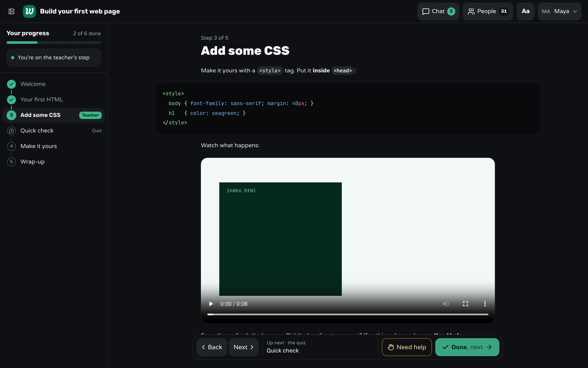Go to the Wrap-up step

[x=53, y=162]
